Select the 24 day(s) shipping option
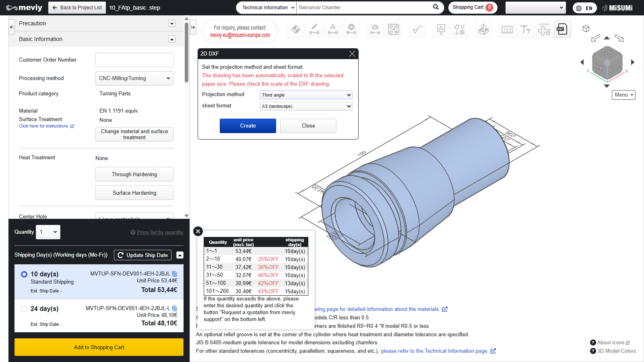Viewport: 644px width, 362px height. tap(24, 309)
